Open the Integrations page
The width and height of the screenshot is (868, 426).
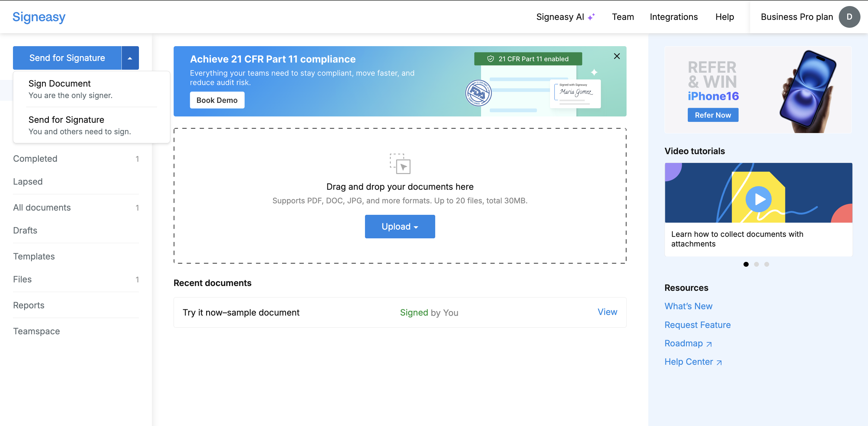pos(674,17)
